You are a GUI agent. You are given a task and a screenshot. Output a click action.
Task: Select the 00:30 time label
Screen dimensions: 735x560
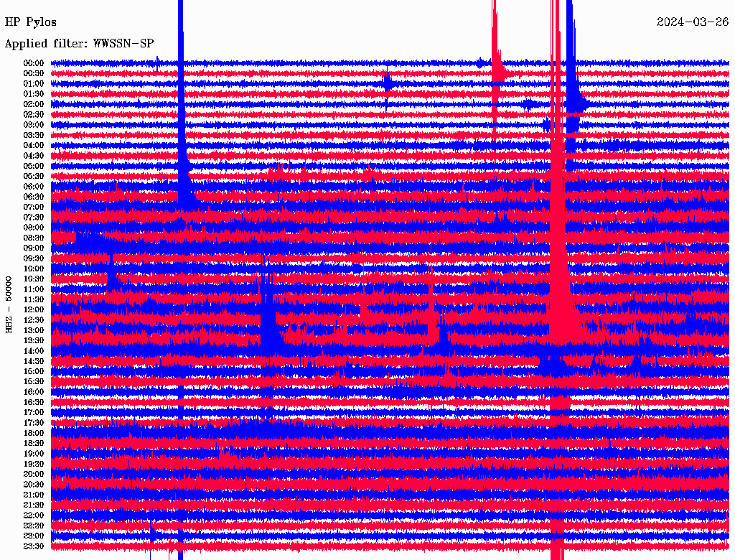33,73
